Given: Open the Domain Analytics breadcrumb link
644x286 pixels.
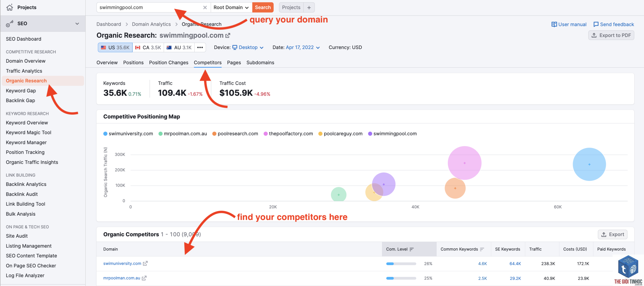Looking at the screenshot, I should pyautogui.click(x=151, y=24).
